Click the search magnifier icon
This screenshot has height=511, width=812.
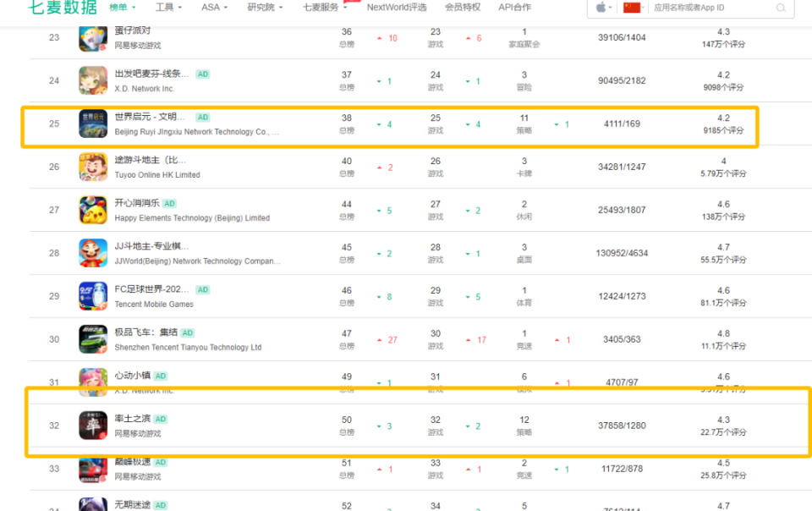(779, 8)
